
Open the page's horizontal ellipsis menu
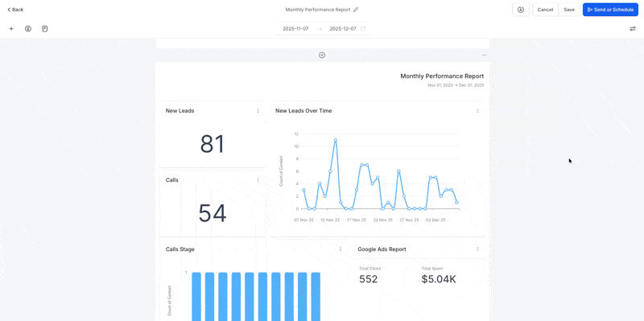[x=485, y=55]
